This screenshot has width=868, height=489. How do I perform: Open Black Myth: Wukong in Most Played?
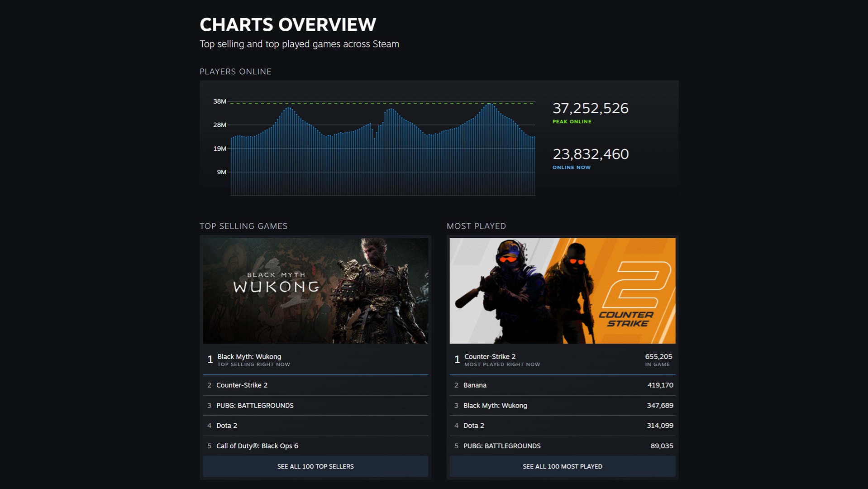click(x=495, y=405)
